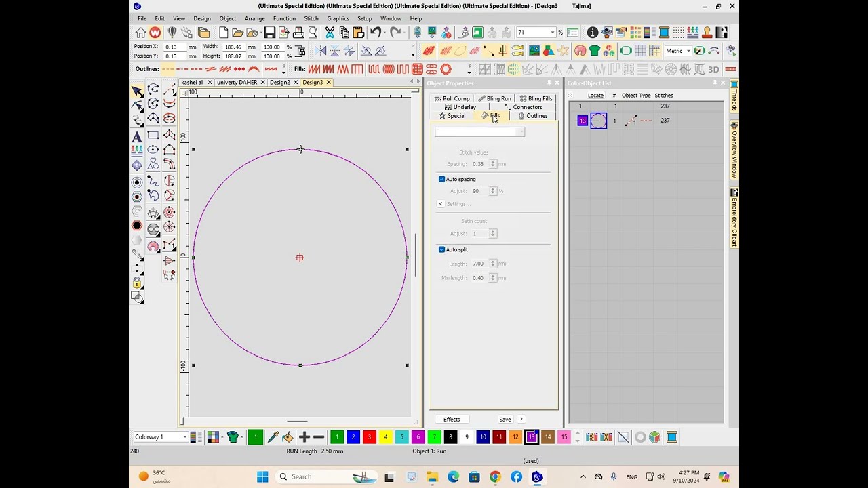Toggle the grid display icon
Screen dimensions: 868x488
[640, 51]
